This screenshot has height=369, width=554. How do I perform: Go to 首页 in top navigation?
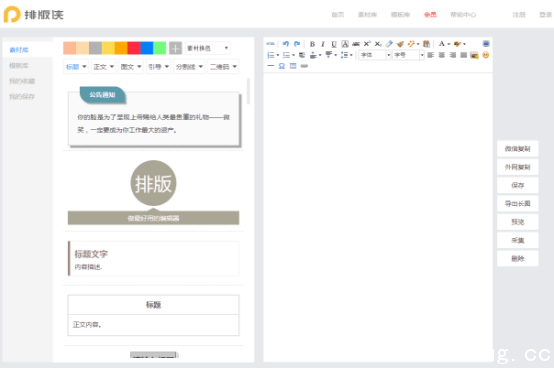[338, 15]
